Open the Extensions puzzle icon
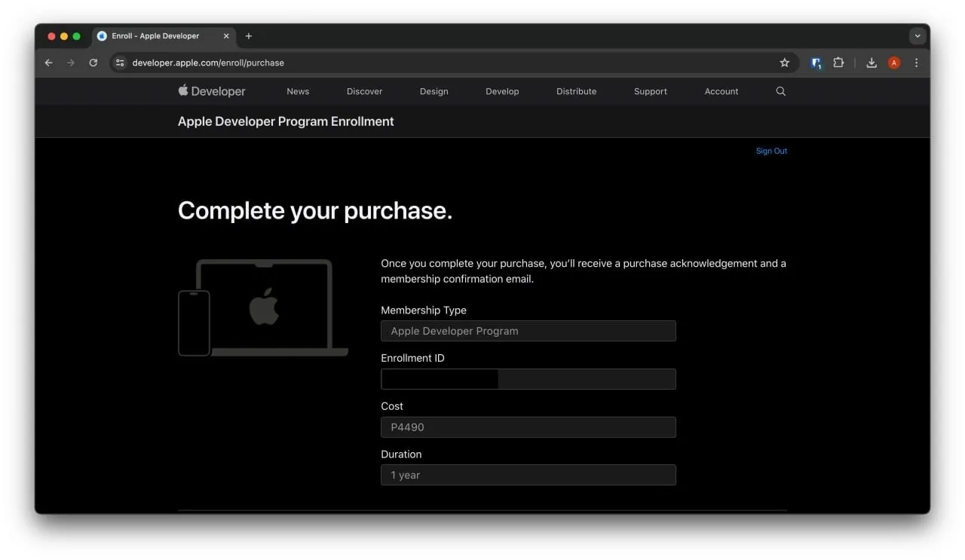965x560 pixels. pyautogui.click(x=838, y=63)
